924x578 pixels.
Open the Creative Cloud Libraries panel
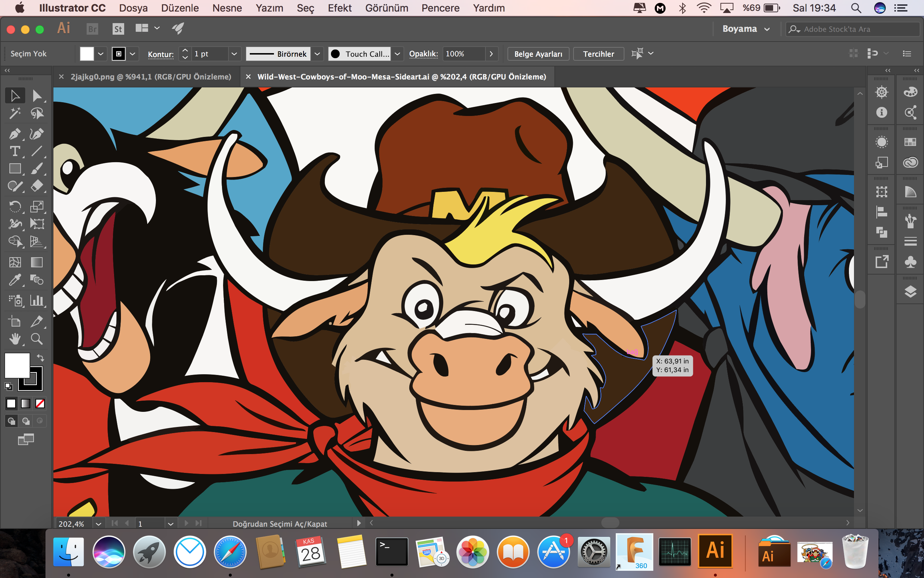(x=910, y=163)
